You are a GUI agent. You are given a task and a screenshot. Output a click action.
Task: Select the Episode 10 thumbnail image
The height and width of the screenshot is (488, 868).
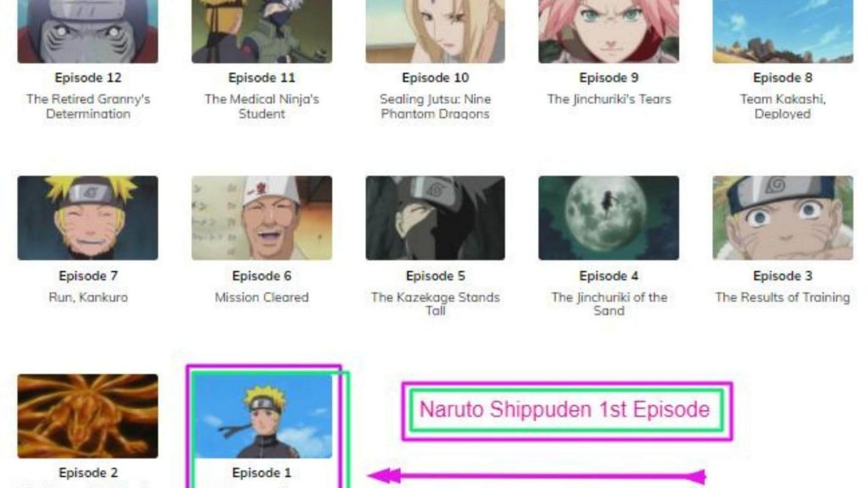435,31
